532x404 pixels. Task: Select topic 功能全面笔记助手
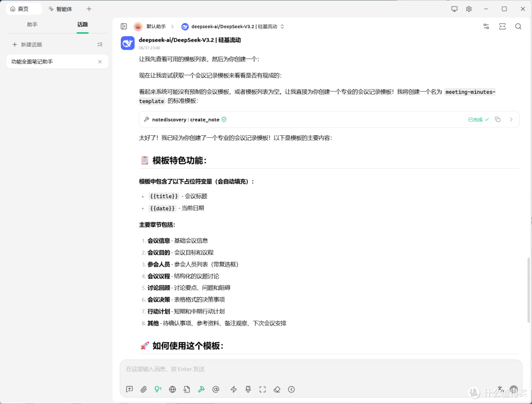pyautogui.click(x=57, y=62)
